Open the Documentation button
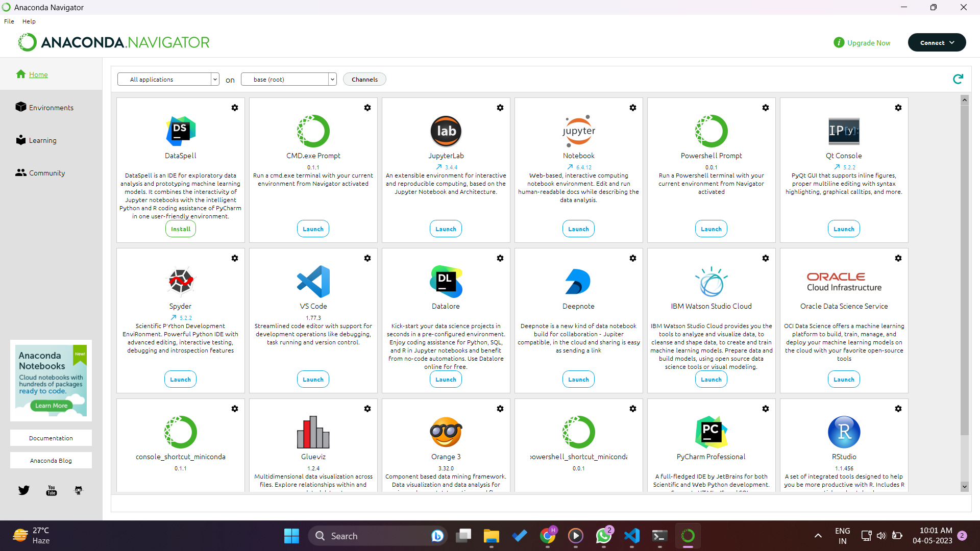The image size is (980, 551). point(51,438)
